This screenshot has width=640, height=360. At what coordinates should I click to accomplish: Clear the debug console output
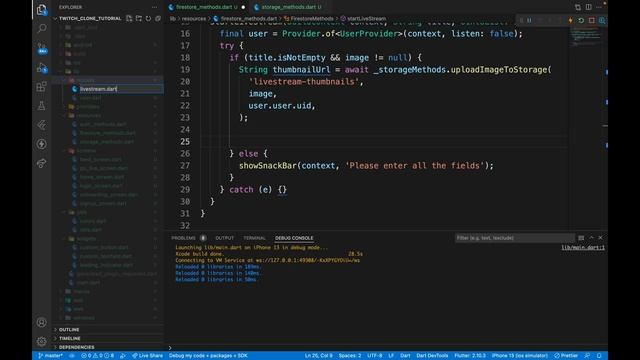point(581,238)
